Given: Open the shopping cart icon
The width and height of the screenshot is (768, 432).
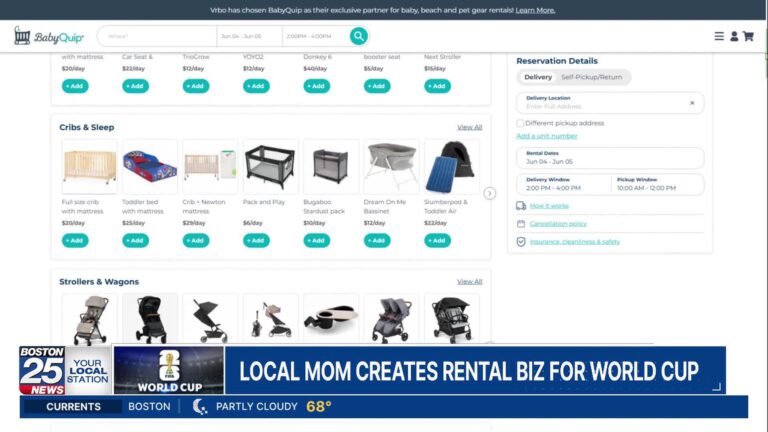Looking at the screenshot, I should click(748, 36).
